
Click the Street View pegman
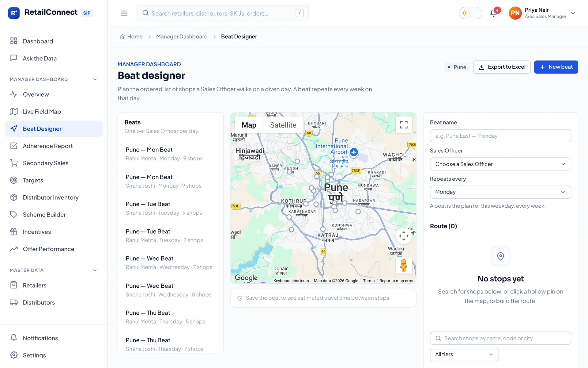click(x=404, y=266)
